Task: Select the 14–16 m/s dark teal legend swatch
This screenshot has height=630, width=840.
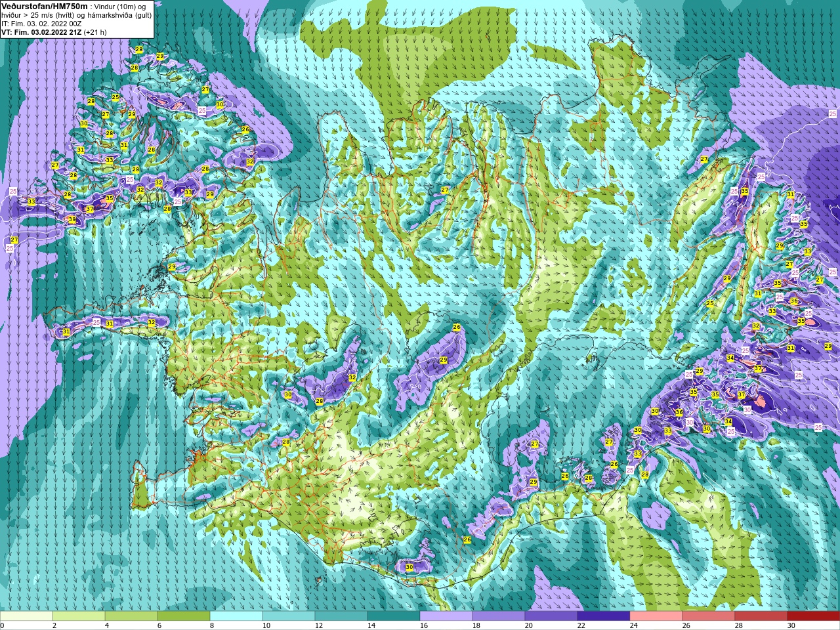Action: click(x=394, y=616)
